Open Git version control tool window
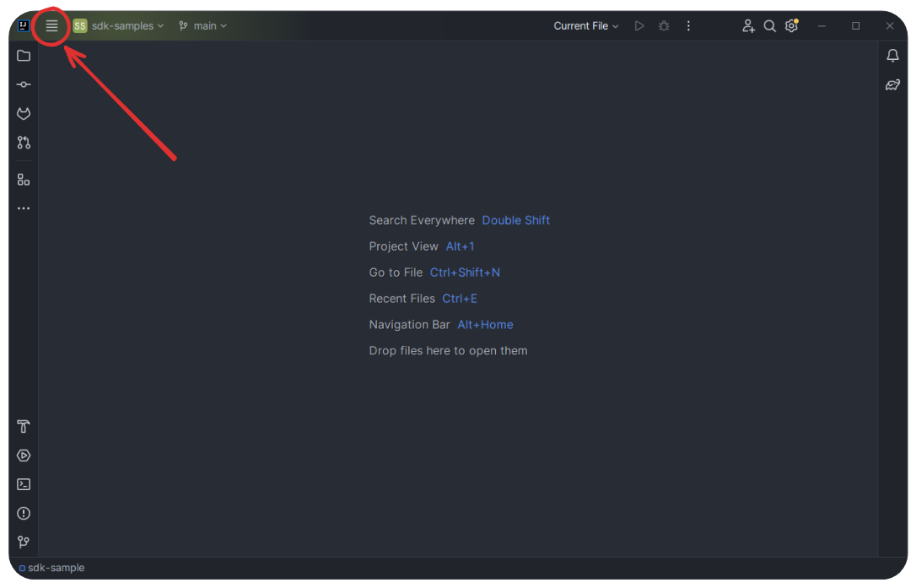This screenshot has height=588, width=916. point(24,542)
